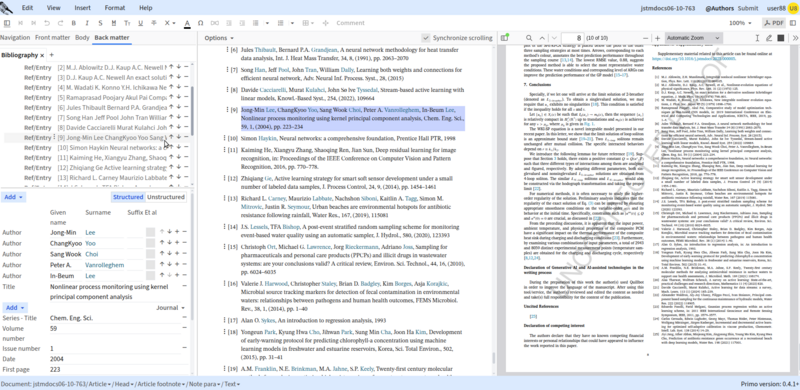Image resolution: width=800 pixels, height=390 pixels.
Task: Move reference [6] Jules Thibault up in the list
Action: 171,107
